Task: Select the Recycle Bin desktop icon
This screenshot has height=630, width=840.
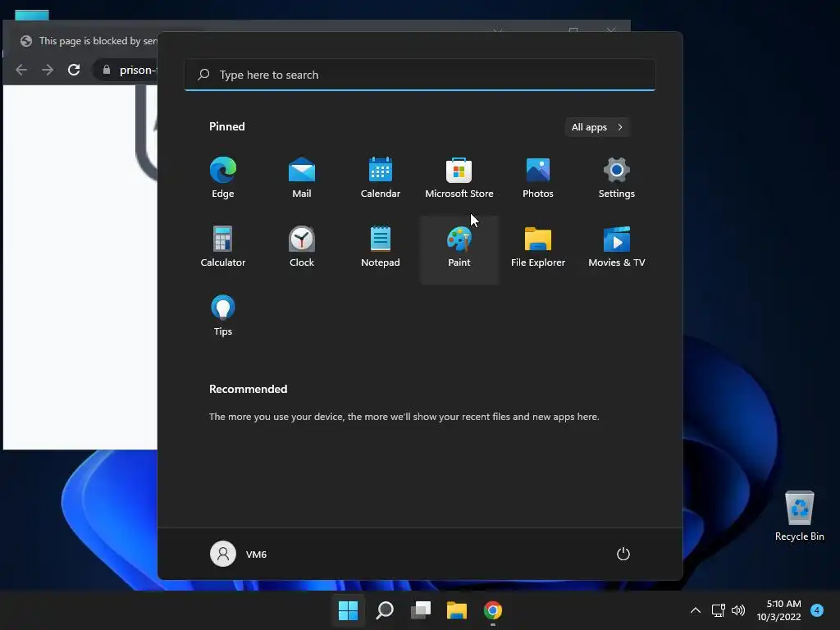Action: click(799, 515)
